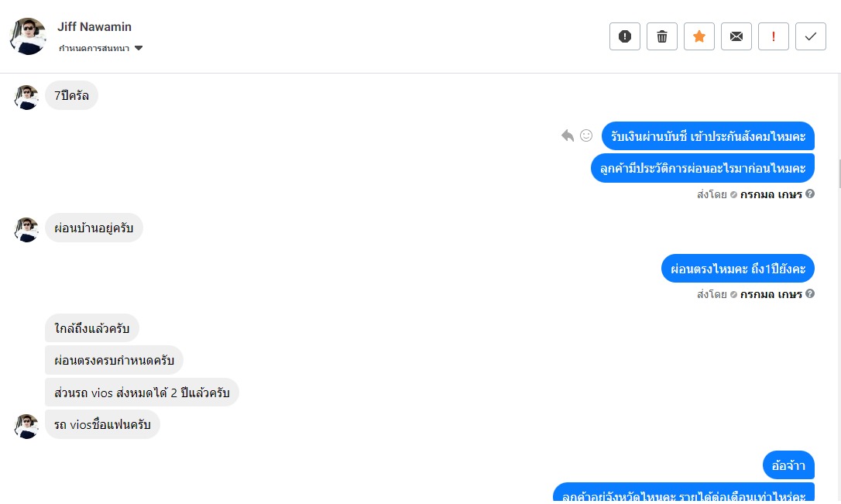Open the กำหนดการสนทนา dropdown arrow

click(139, 48)
